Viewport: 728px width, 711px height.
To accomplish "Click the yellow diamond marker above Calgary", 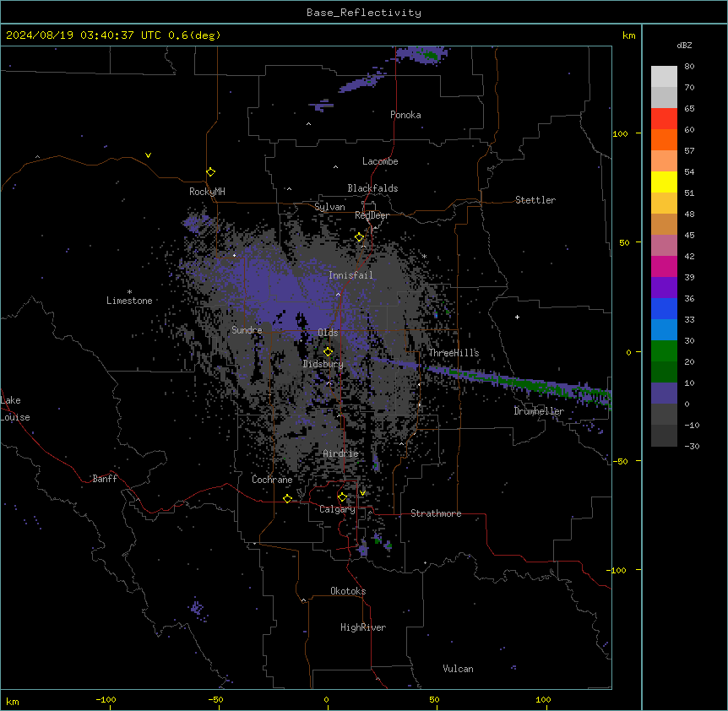I will pos(342,497).
